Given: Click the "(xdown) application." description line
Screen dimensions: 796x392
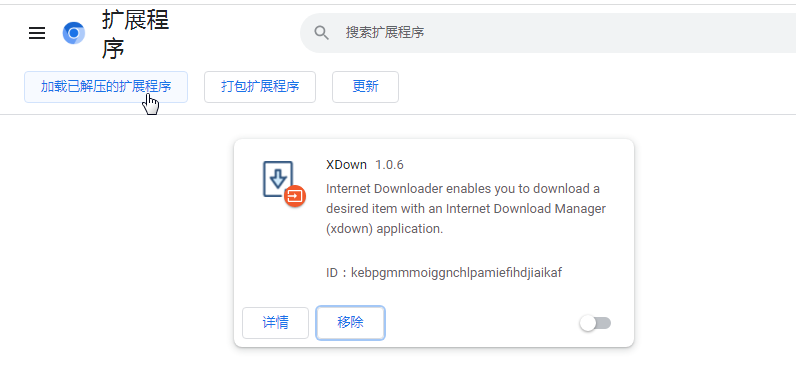Looking at the screenshot, I should pyautogui.click(x=385, y=229).
